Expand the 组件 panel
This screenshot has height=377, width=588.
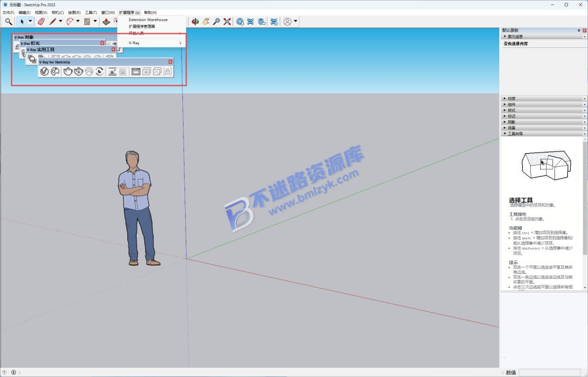pos(543,104)
